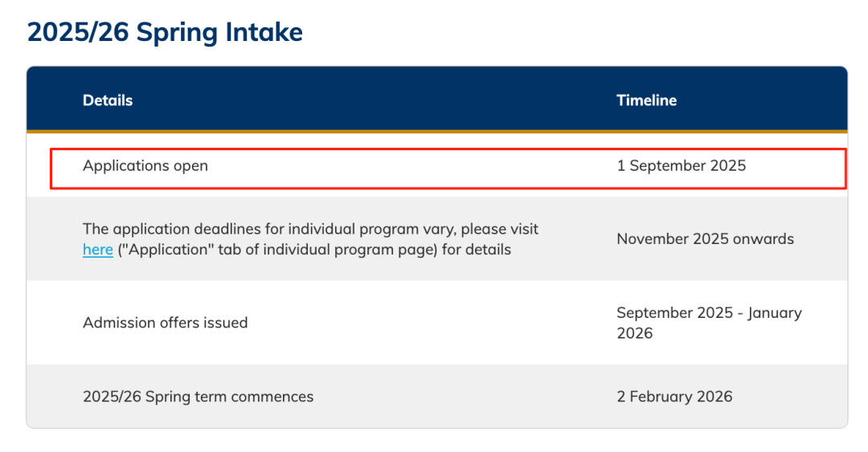Click the "Applications open" text
Image resolution: width=868 pixels, height=452 pixels.
(145, 166)
